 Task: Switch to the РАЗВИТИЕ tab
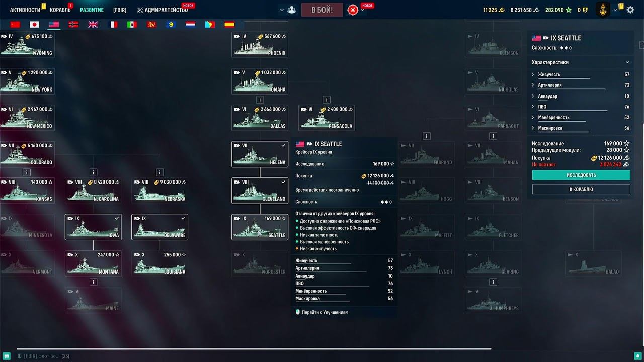click(92, 10)
